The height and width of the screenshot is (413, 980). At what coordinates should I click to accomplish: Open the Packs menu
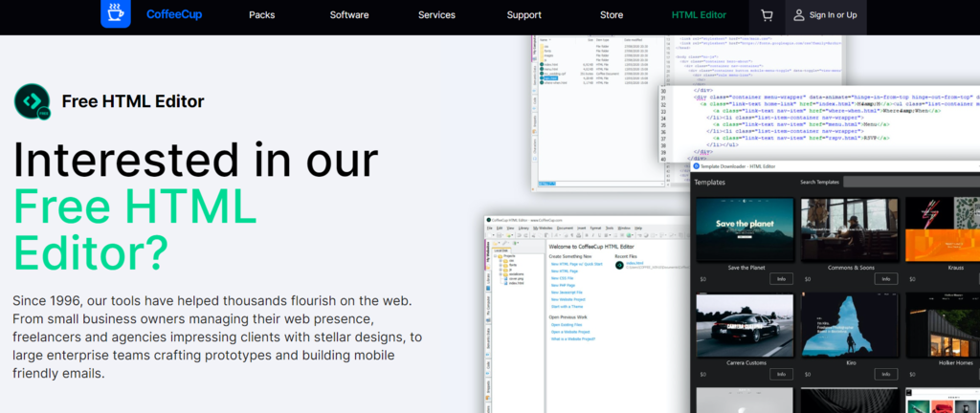click(x=261, y=15)
